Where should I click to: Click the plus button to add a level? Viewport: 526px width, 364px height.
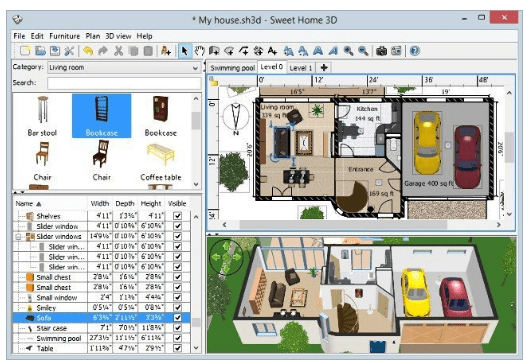click(324, 67)
